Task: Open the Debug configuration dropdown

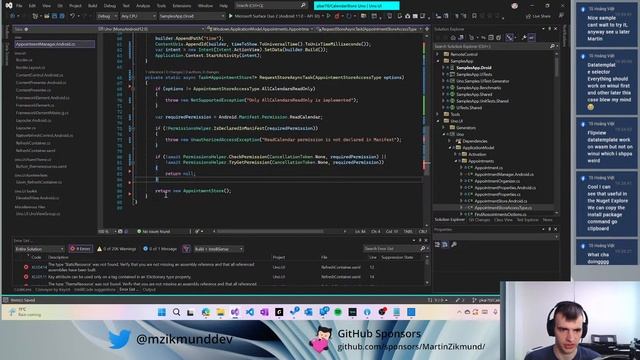Action: [107, 16]
